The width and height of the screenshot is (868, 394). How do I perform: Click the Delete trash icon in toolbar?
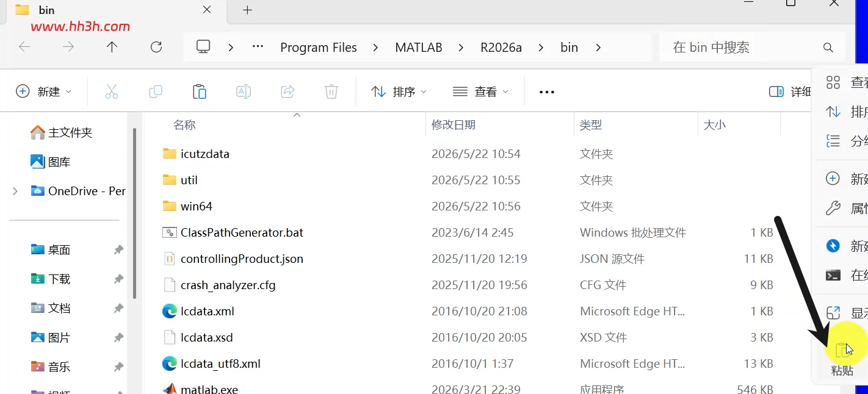[x=331, y=91]
